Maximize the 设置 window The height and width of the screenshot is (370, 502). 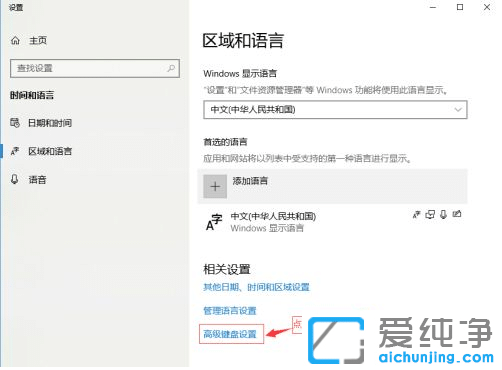[x=460, y=7]
